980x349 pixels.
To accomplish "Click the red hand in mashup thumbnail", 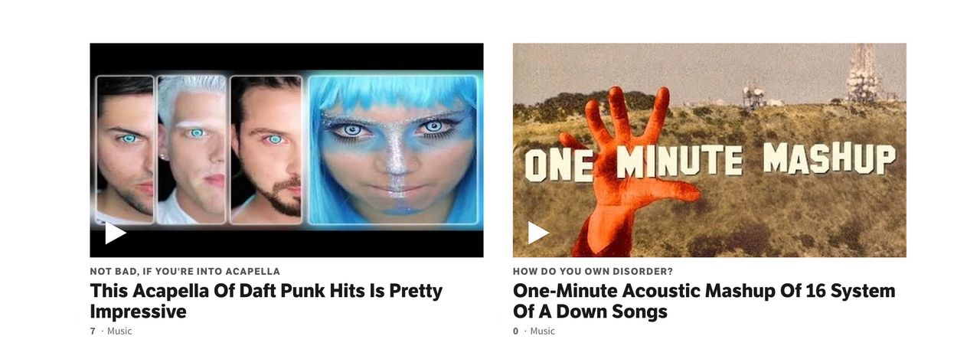I will point(622,170).
